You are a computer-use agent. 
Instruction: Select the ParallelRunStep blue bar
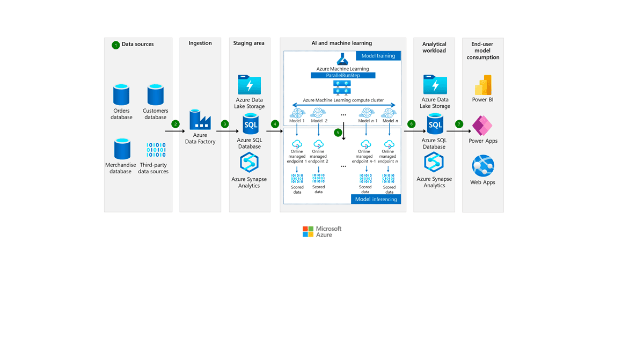tap(343, 76)
